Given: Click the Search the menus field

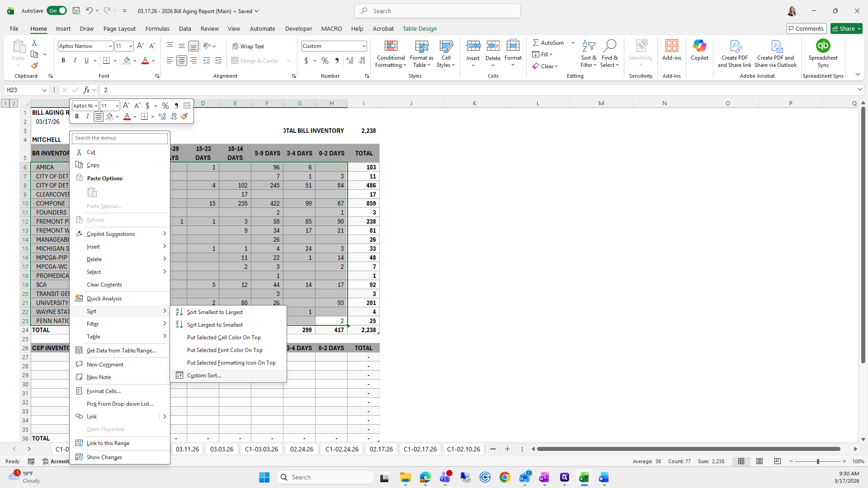Looking at the screenshot, I should point(120,138).
